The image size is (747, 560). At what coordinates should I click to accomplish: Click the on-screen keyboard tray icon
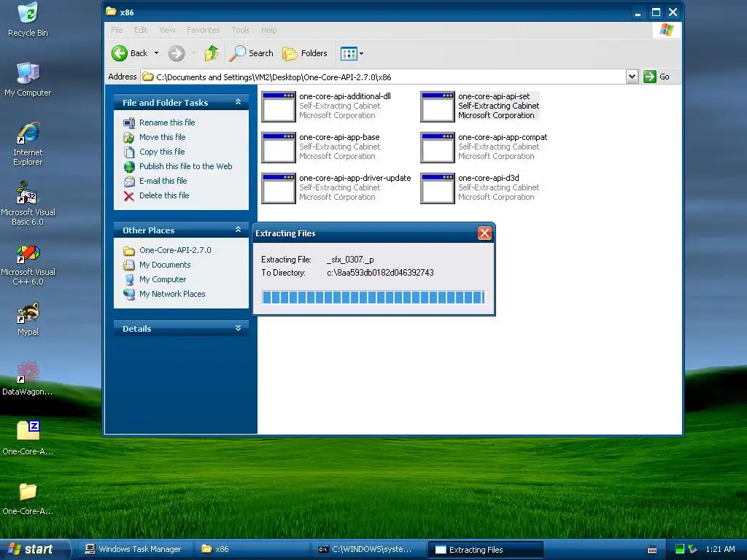click(653, 550)
